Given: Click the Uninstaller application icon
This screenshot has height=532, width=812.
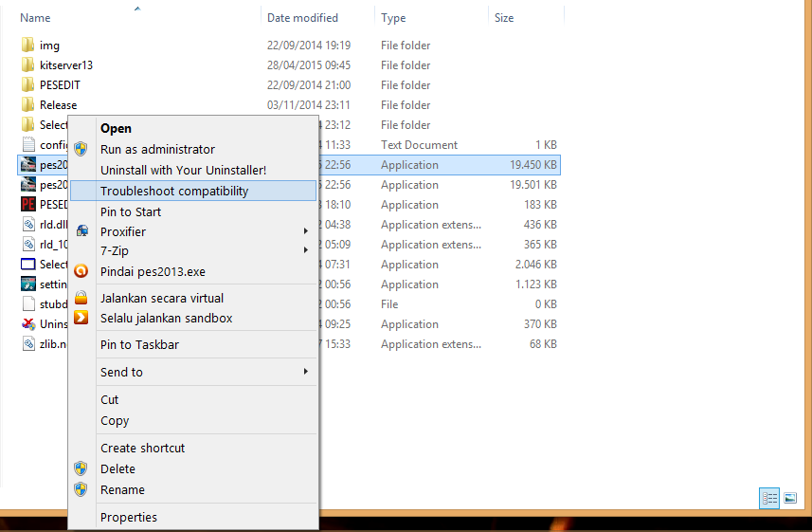Looking at the screenshot, I should (x=28, y=324).
